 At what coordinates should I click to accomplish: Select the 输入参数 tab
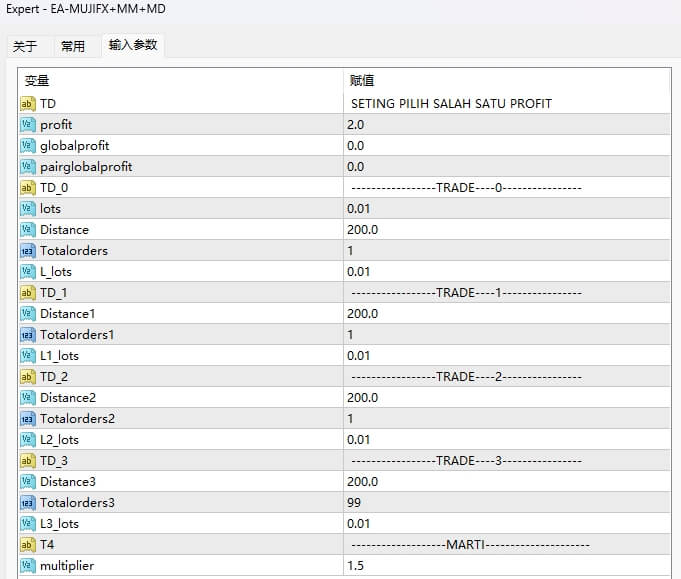click(x=133, y=45)
